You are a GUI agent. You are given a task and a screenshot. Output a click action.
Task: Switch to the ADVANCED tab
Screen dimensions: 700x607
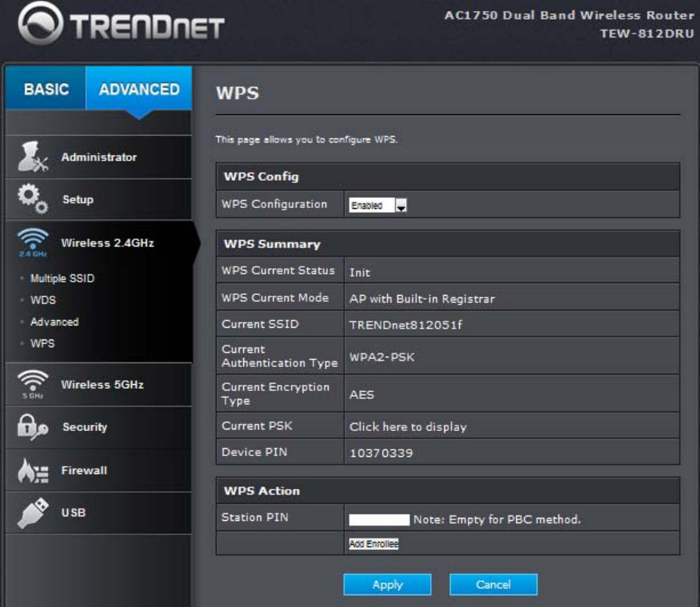[139, 89]
